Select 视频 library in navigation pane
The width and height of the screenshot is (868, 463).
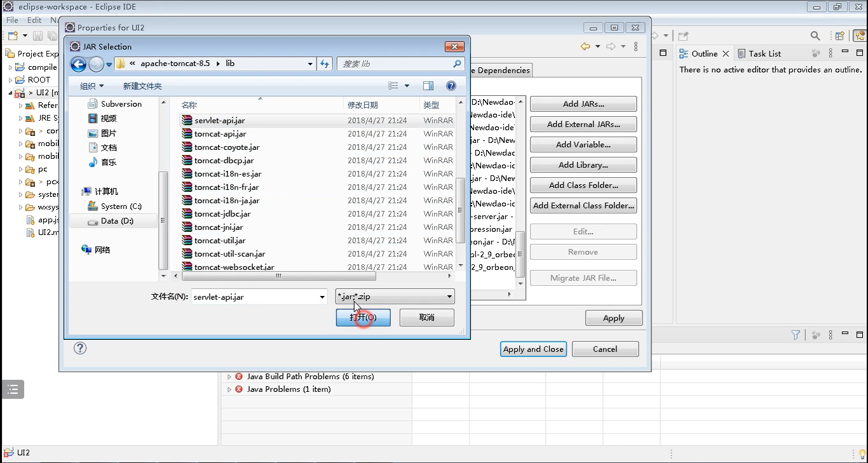pyautogui.click(x=109, y=118)
